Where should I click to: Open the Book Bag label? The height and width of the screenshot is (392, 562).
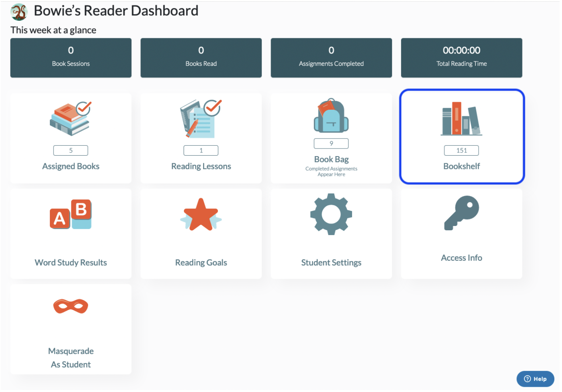(331, 159)
